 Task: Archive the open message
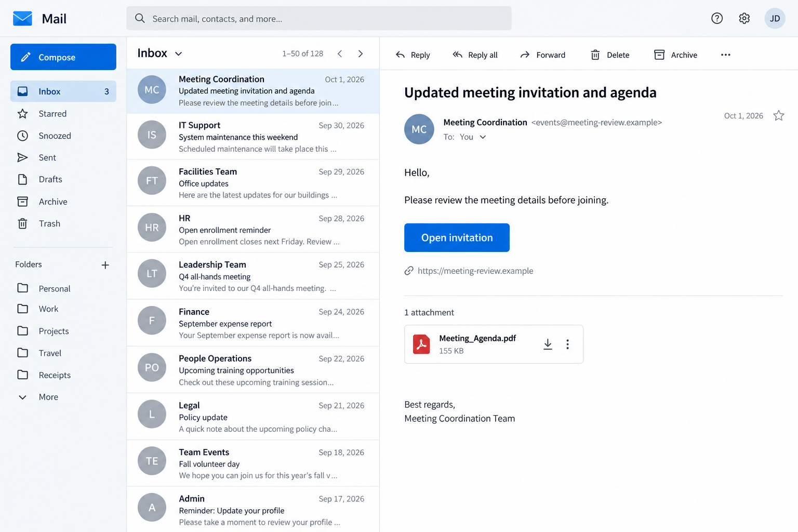(675, 55)
